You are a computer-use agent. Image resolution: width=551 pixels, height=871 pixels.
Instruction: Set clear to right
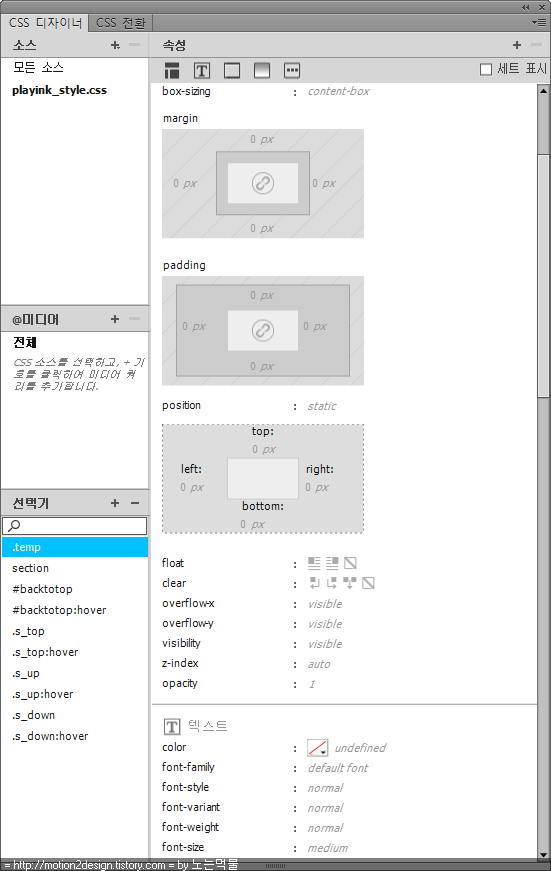332,583
